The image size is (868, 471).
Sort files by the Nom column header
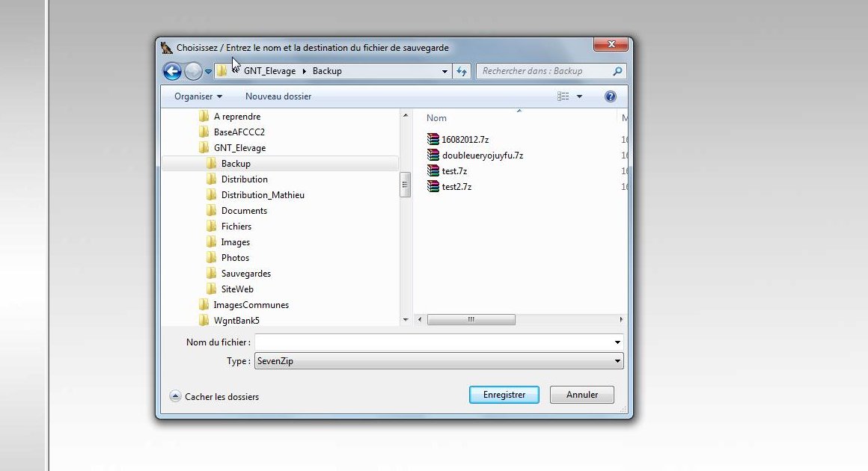click(x=436, y=118)
